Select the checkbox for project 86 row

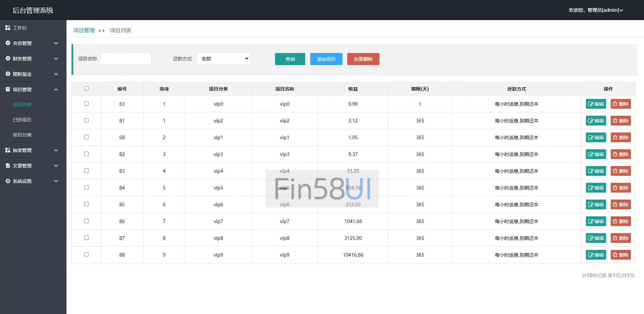point(86,221)
